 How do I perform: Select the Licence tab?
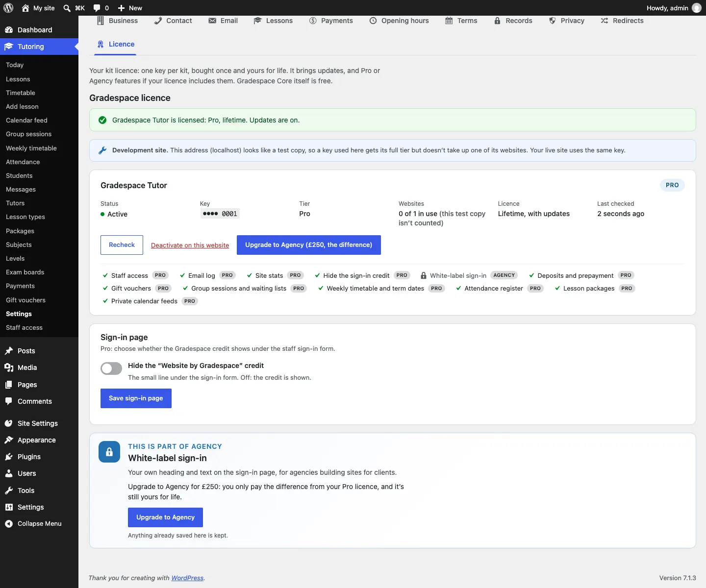click(x=116, y=44)
